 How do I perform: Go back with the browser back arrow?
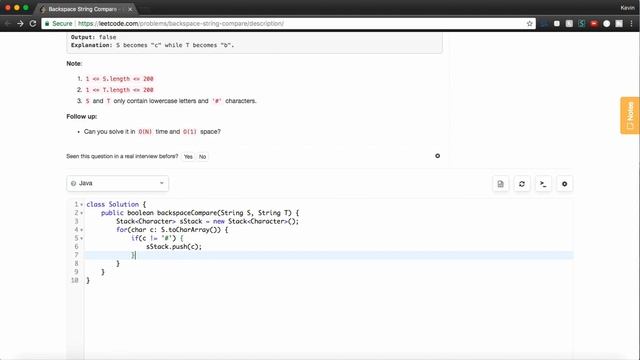pos(7,24)
